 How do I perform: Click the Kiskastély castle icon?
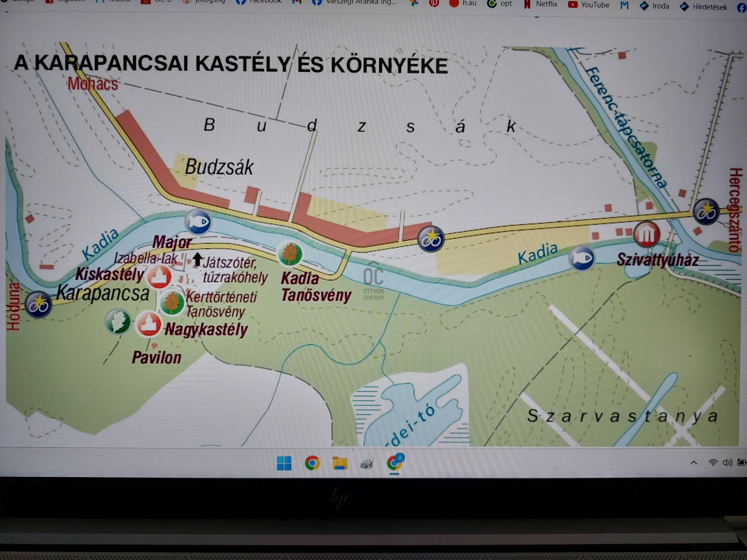tap(159, 277)
